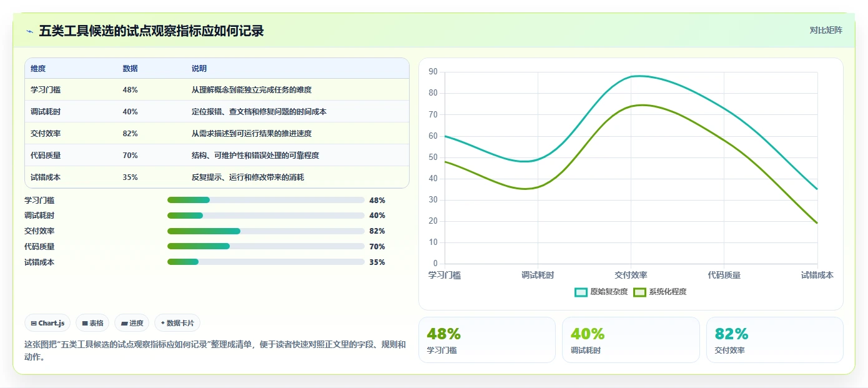Select the 调试耗时 table row cell
Image resolution: width=868 pixels, height=388 pixels.
[46, 112]
